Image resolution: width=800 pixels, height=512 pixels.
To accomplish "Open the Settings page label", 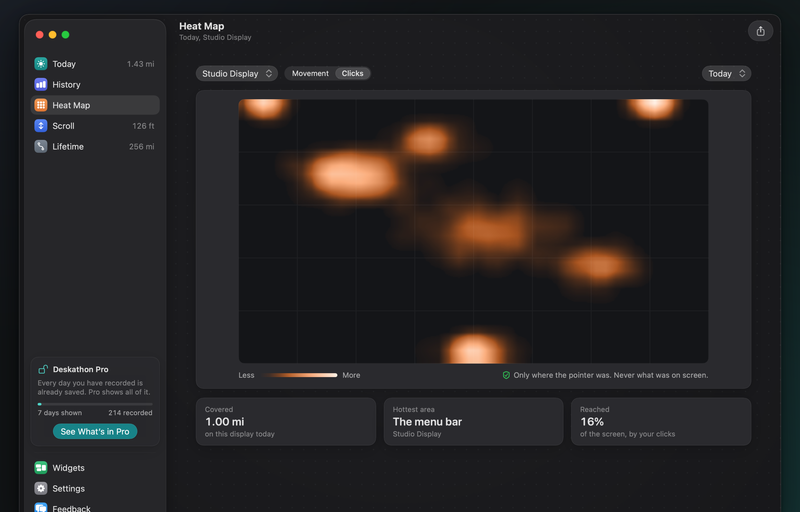I will [68, 489].
